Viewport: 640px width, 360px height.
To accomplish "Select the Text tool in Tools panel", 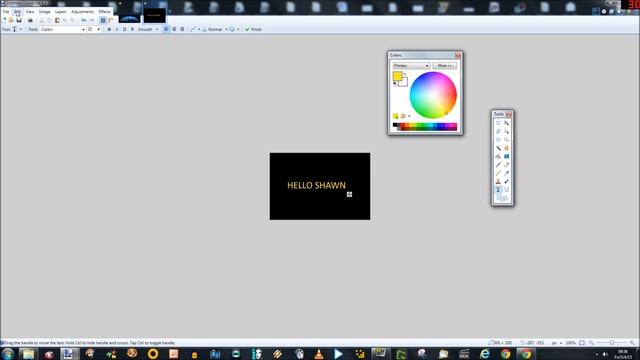I will [498, 190].
